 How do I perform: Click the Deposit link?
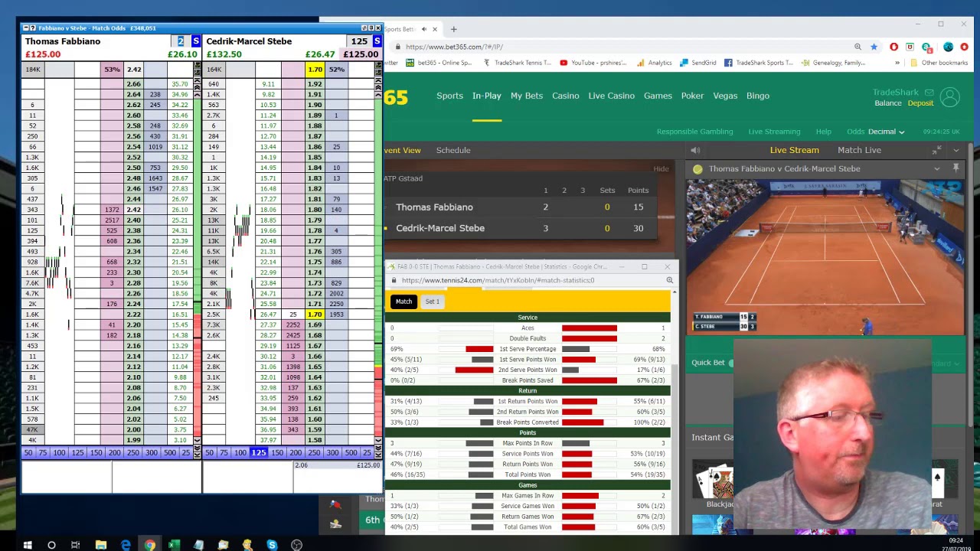click(920, 103)
